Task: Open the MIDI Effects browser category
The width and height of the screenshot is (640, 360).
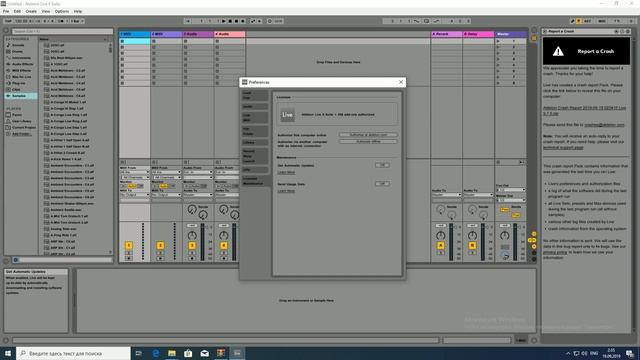Action: 22,71
